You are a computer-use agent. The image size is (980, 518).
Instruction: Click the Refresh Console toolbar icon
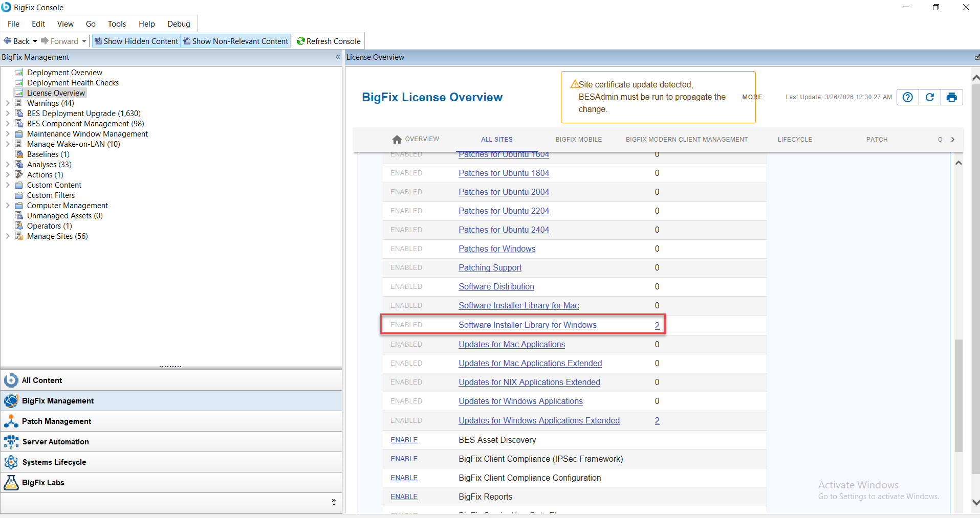301,41
